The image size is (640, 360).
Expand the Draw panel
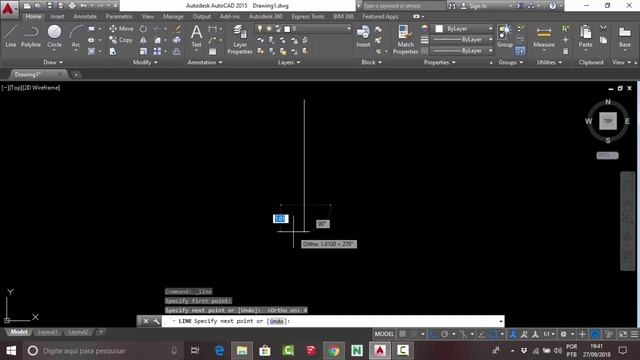click(x=53, y=62)
